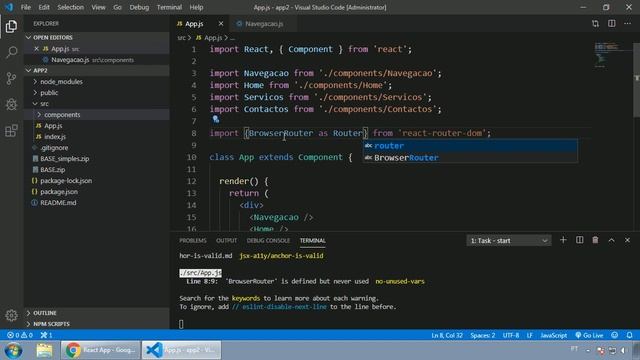The height and width of the screenshot is (360, 640).
Task: Open the Help menu
Action: pyautogui.click(x=196, y=7)
